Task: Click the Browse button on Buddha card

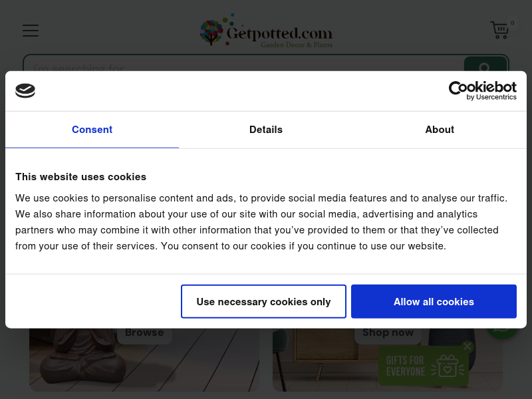Action: [x=144, y=334]
